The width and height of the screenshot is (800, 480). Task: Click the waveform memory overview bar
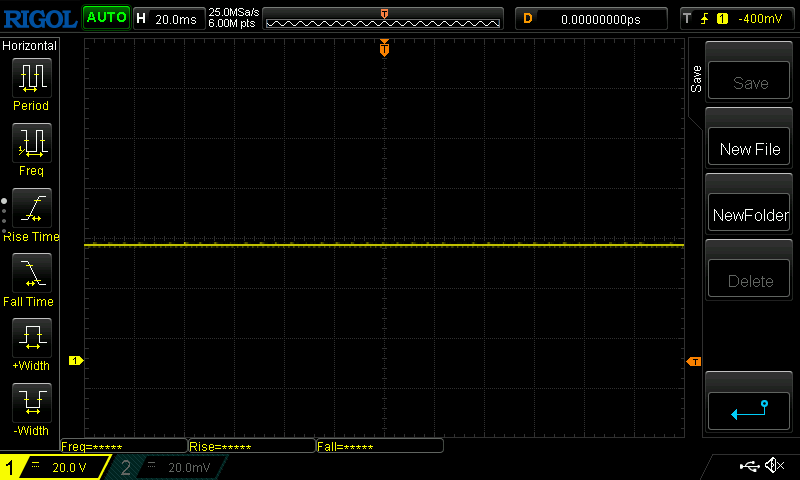click(x=383, y=19)
